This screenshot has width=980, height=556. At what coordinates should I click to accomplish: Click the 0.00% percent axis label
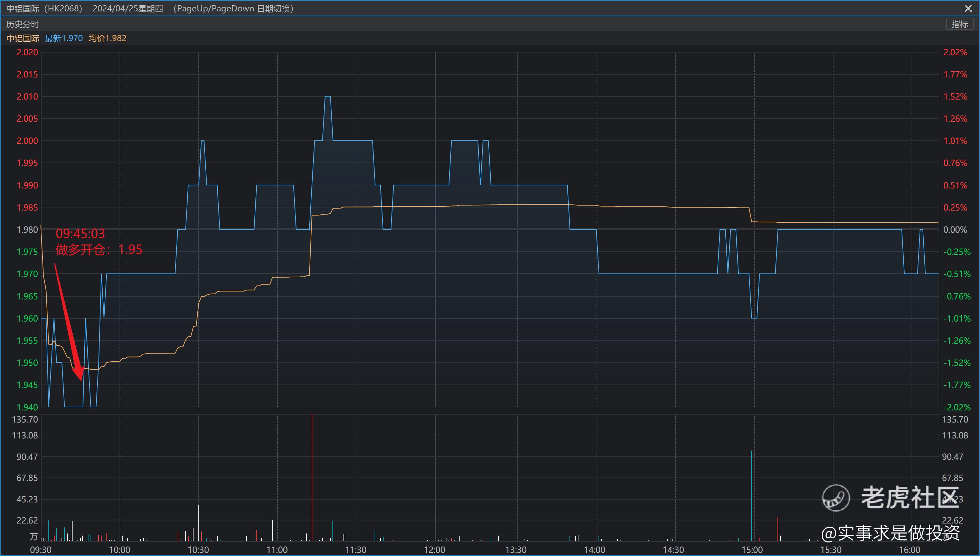point(955,230)
